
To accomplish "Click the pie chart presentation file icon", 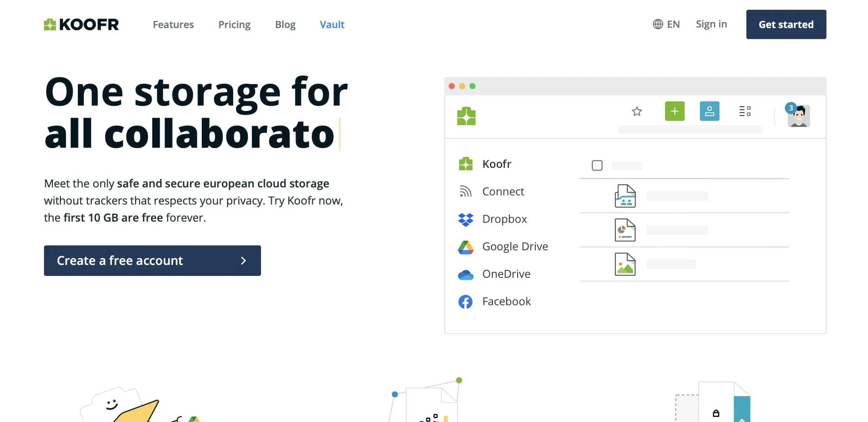I will pos(625,230).
